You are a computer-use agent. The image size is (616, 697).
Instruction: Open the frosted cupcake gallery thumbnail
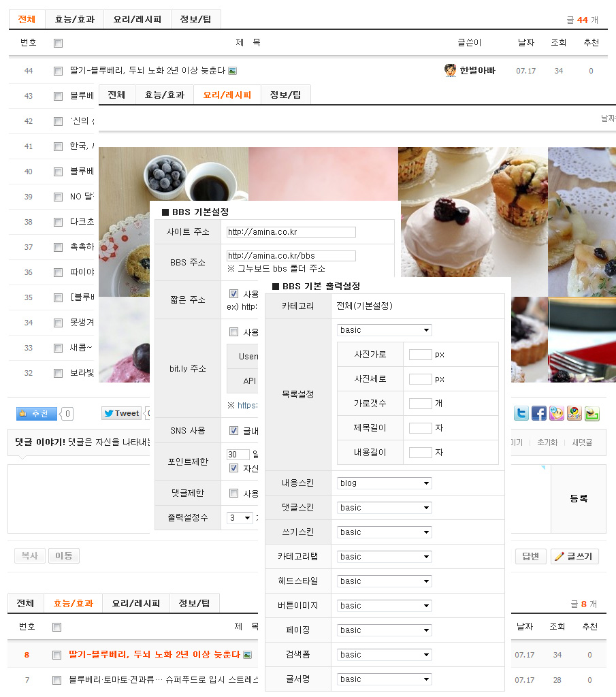click(473, 223)
